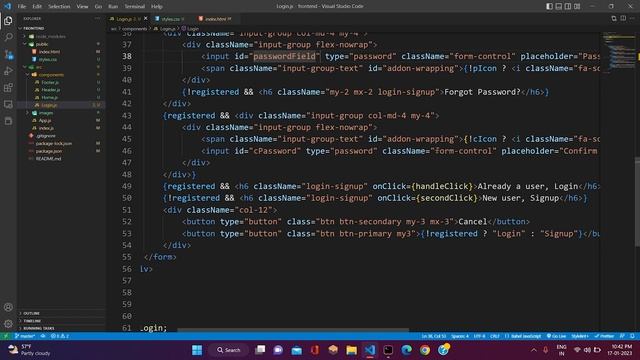Viewport: 640px width, 360px height.
Task: Click the UTF-8 encoding indicator
Action: pyautogui.click(x=480, y=336)
